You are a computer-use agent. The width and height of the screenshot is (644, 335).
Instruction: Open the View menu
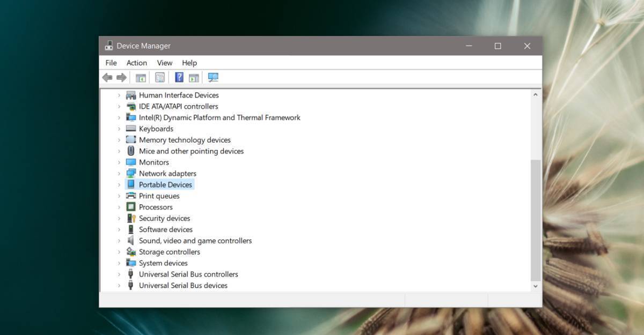pyautogui.click(x=165, y=63)
